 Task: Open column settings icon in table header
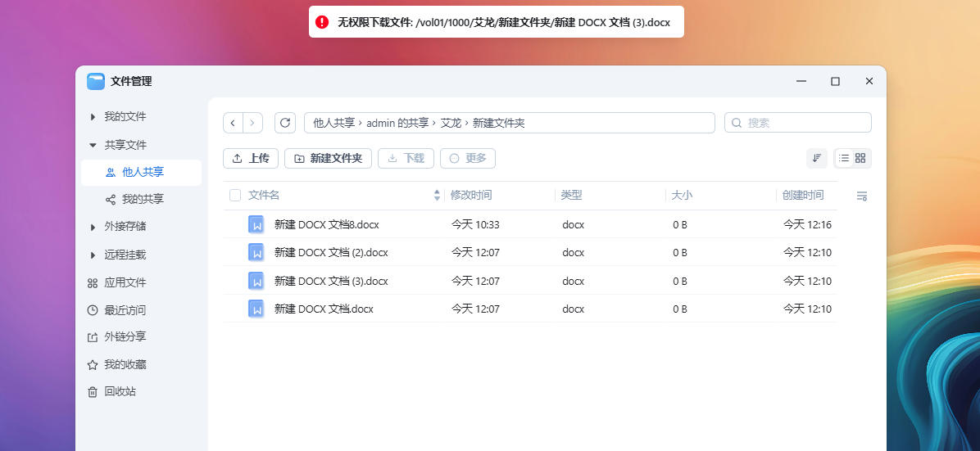(861, 196)
